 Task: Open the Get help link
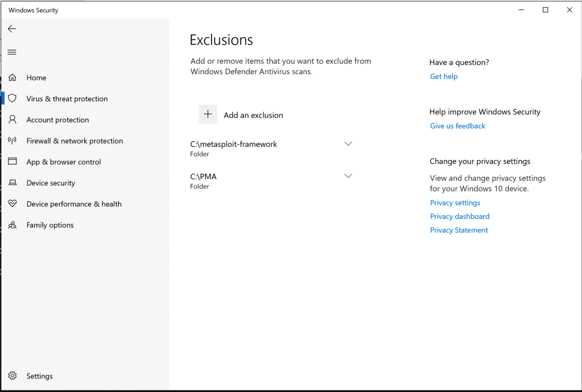pos(444,76)
